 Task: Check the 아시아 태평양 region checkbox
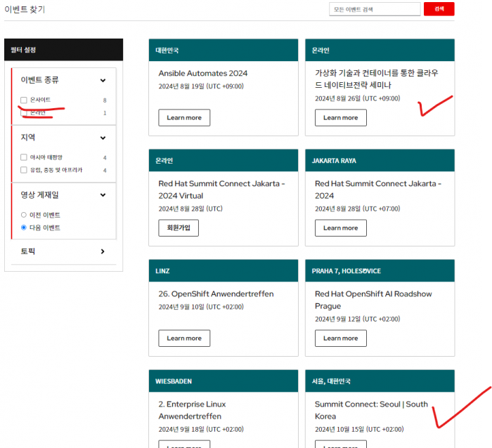[x=23, y=157]
